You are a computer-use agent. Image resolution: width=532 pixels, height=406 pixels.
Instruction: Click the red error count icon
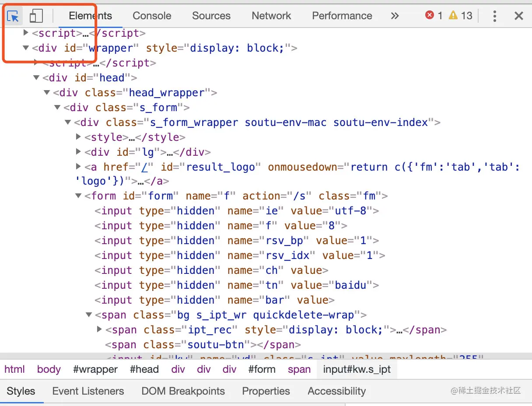[430, 15]
